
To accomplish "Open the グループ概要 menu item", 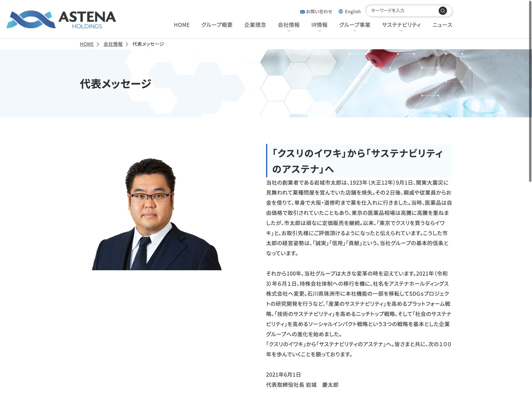I will (217, 25).
